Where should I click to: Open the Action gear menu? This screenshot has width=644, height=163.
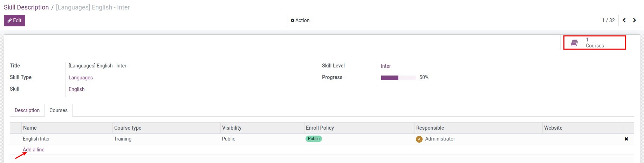pos(300,20)
